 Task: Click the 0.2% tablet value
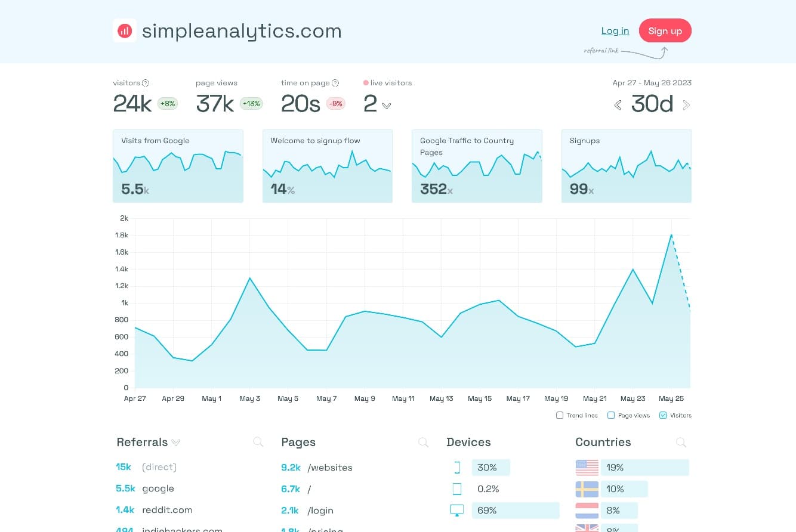coord(488,489)
